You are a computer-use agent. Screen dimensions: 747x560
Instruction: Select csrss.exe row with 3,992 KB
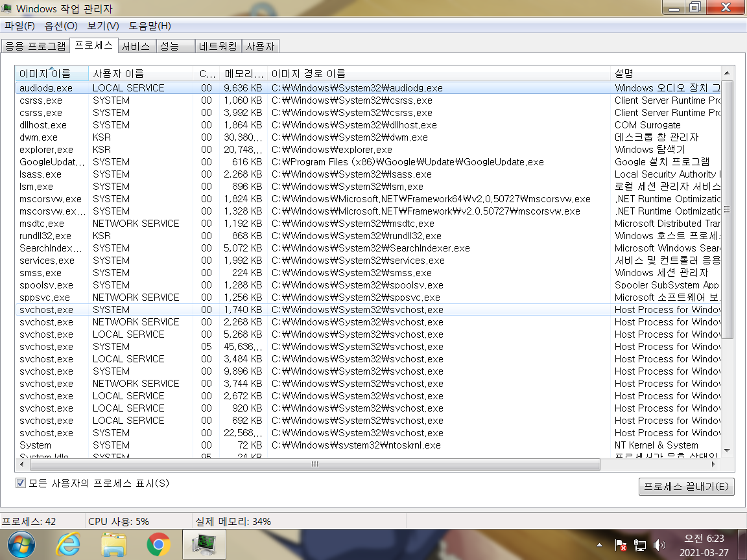pyautogui.click(x=368, y=113)
